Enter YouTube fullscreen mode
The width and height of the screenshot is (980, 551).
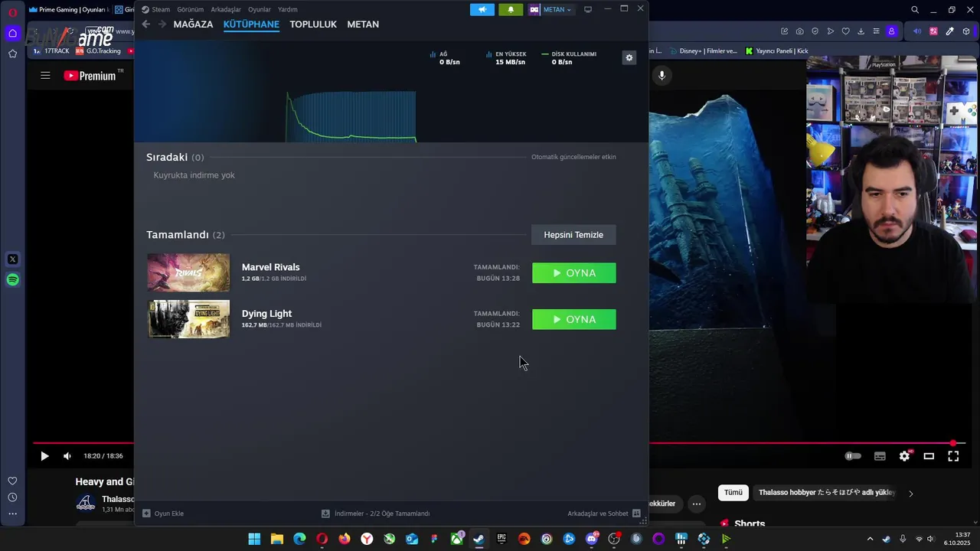pos(953,456)
